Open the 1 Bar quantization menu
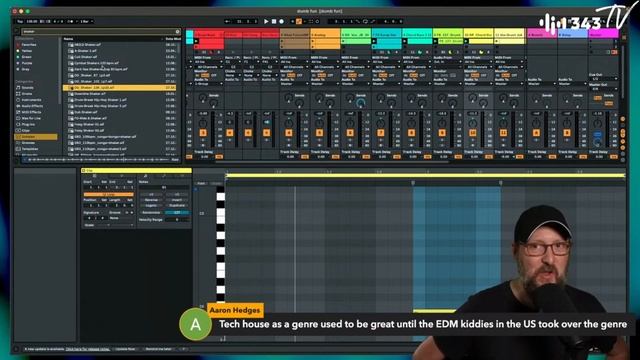Viewport: 640px width, 360px height. pyautogui.click(x=86, y=21)
